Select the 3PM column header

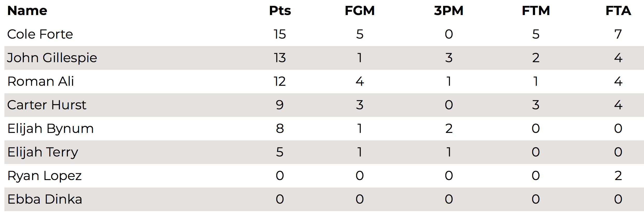pos(449,11)
